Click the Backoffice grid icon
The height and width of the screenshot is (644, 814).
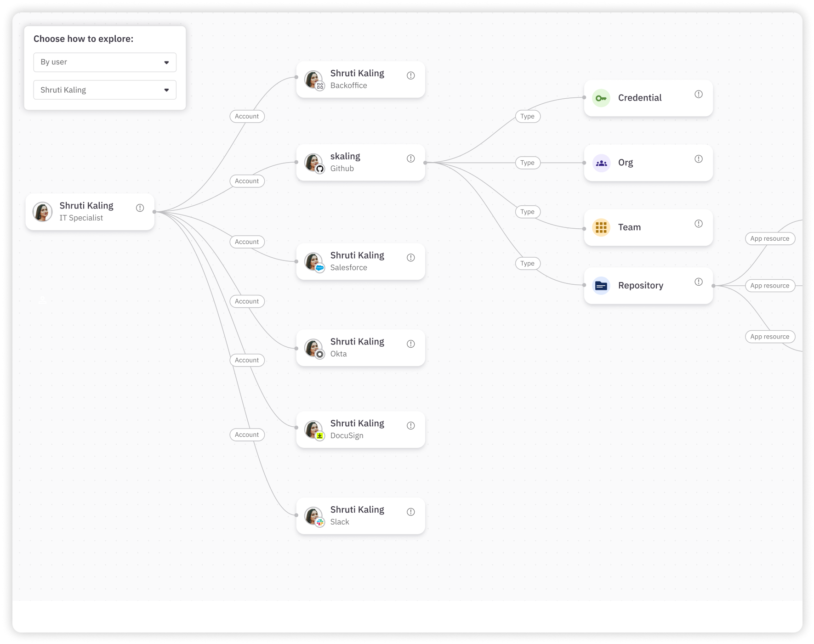coord(320,85)
